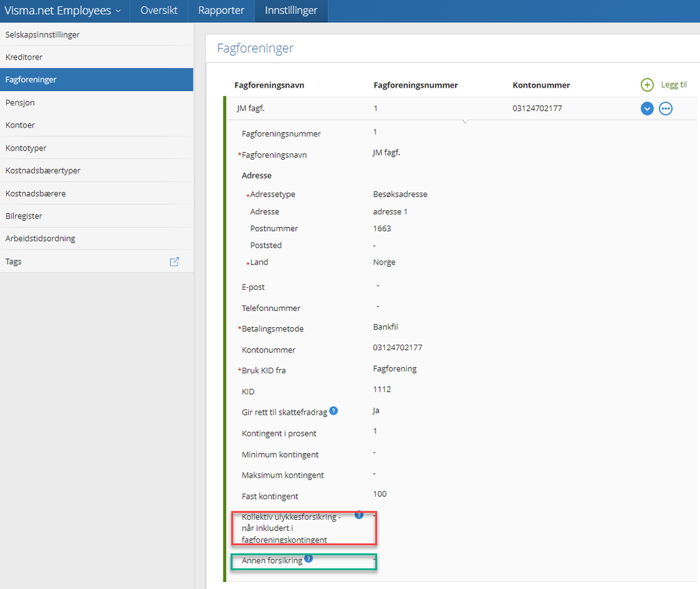Go to Pensjon in the sidebar
700x589 pixels.
point(97,103)
